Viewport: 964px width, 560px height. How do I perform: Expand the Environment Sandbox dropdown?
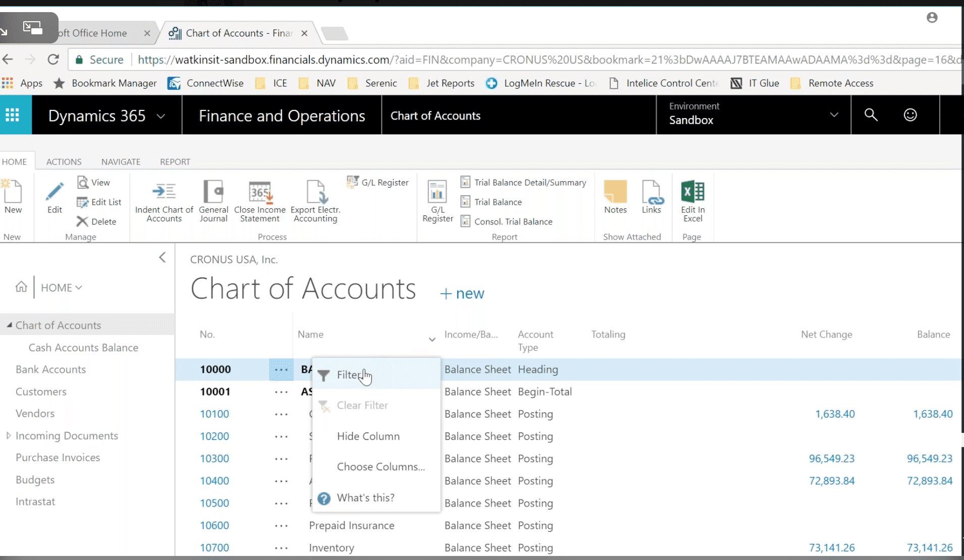(x=834, y=115)
